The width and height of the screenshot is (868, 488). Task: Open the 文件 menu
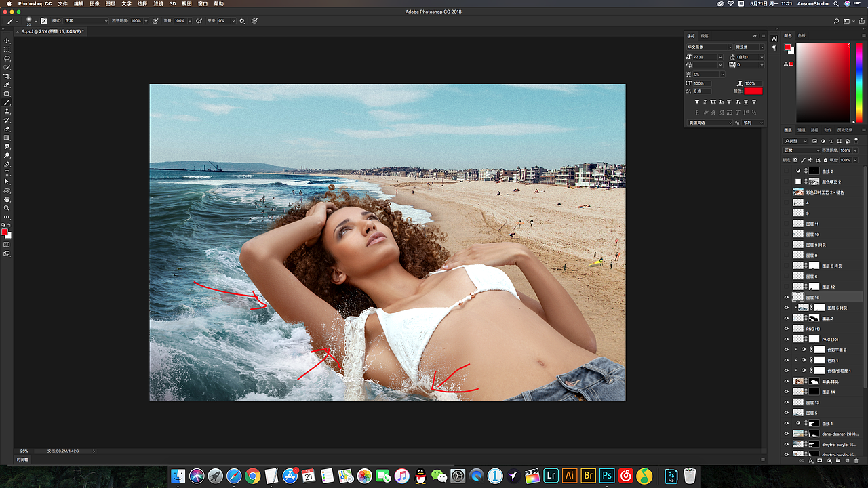63,3
